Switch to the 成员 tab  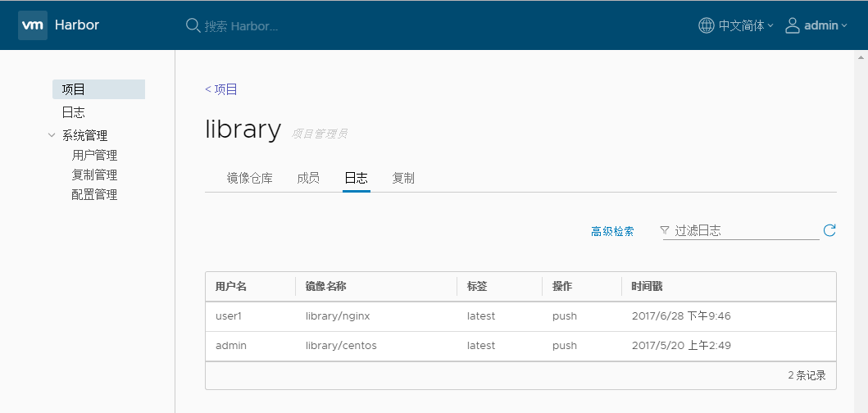308,179
